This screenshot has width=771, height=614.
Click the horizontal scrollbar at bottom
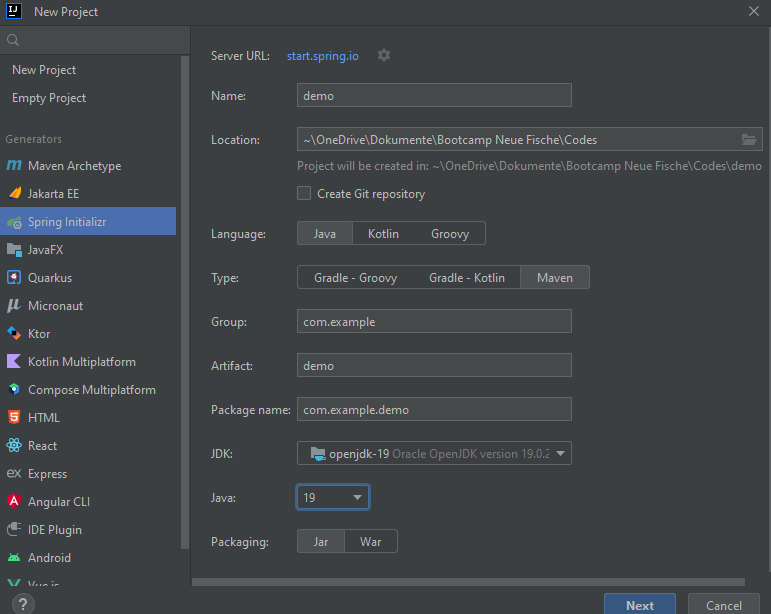click(x=468, y=582)
